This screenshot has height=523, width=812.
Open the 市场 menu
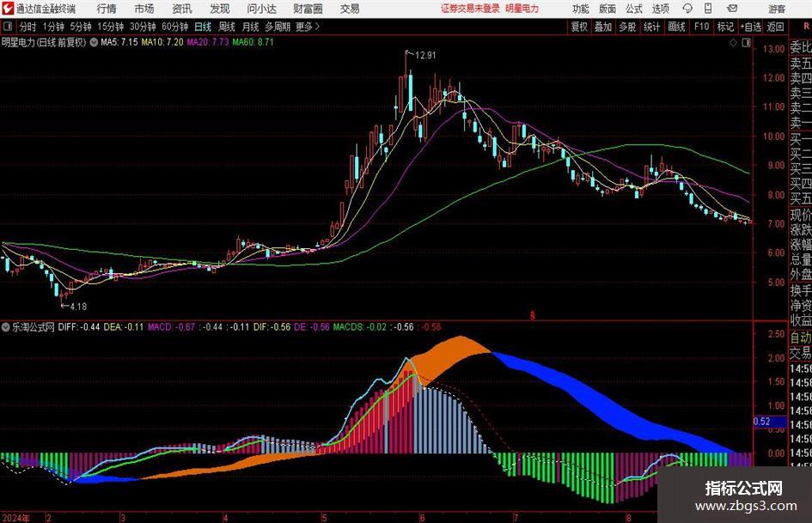(x=144, y=9)
